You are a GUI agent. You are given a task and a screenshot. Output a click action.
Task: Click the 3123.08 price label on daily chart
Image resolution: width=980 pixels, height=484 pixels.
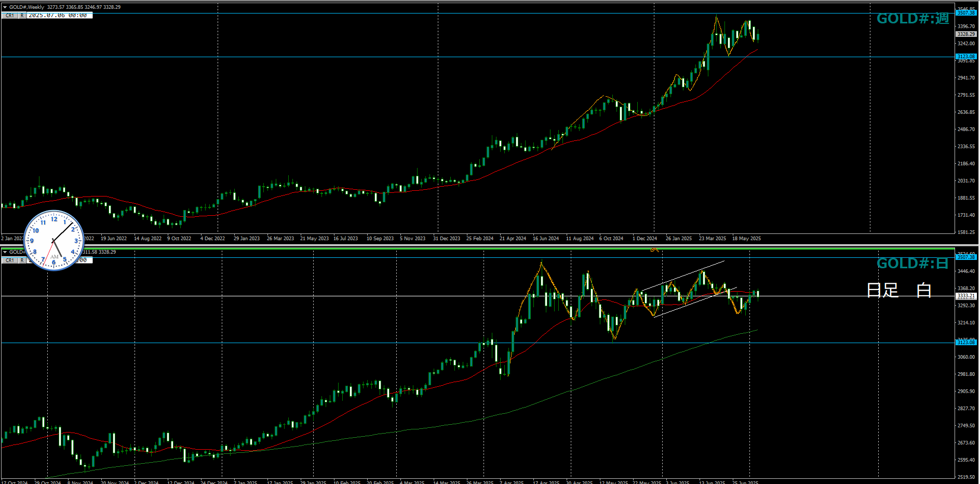point(966,342)
